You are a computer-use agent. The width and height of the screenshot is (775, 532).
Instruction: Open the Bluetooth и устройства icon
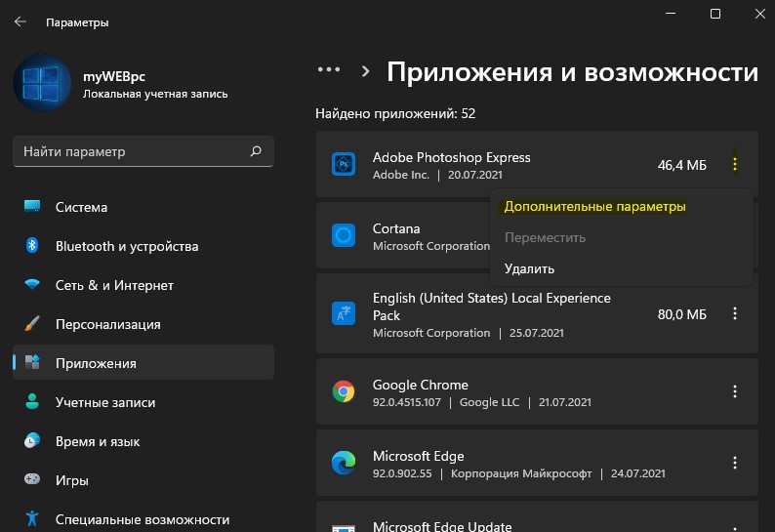coord(32,245)
